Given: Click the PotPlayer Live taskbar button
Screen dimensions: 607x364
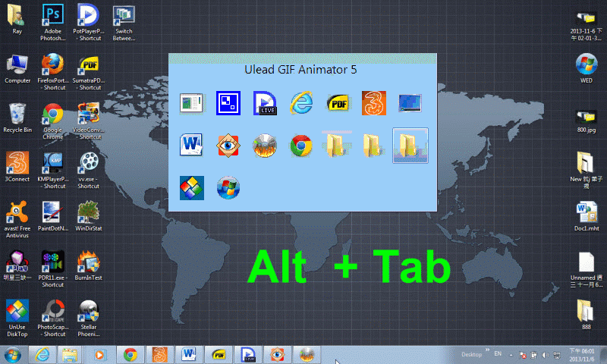Looking at the screenshot, I should [x=248, y=355].
